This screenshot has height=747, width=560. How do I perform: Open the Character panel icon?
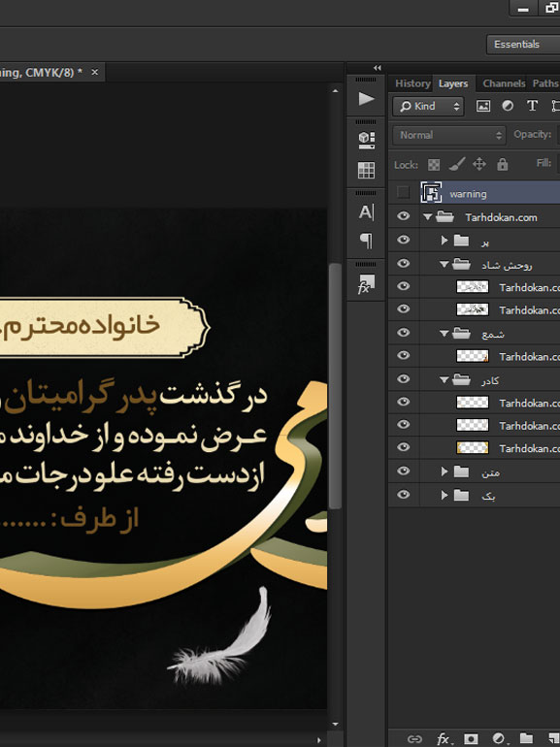366,212
